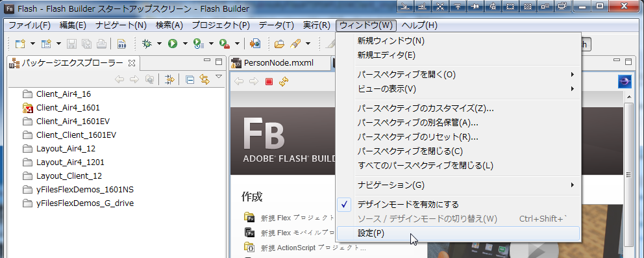Viewport: 644px width, 258px height.
Task: Click the globe with orange arrow toolbar icon
Action: [x=255, y=44]
